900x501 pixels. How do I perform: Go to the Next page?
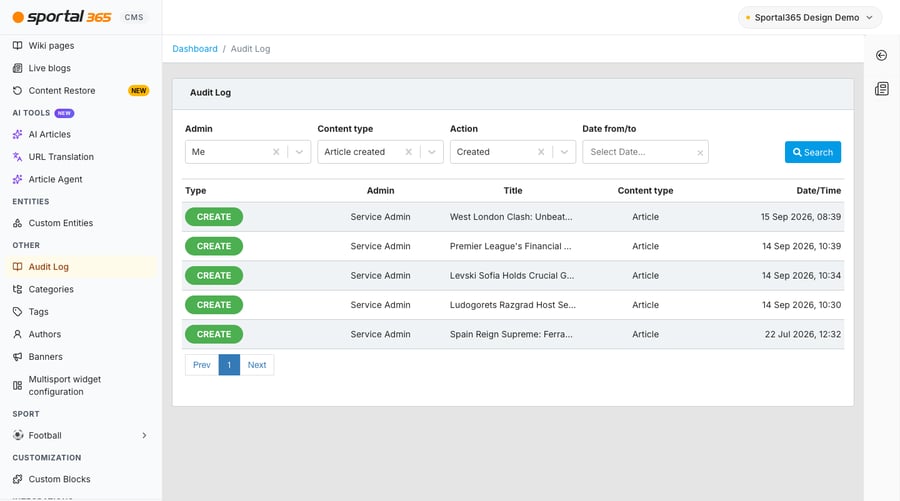point(257,365)
